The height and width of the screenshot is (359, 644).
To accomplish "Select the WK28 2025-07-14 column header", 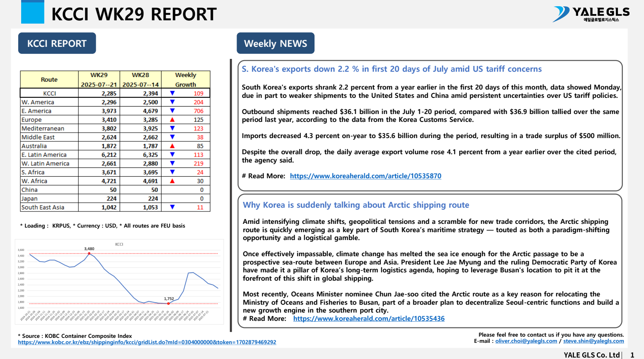I will coord(140,80).
